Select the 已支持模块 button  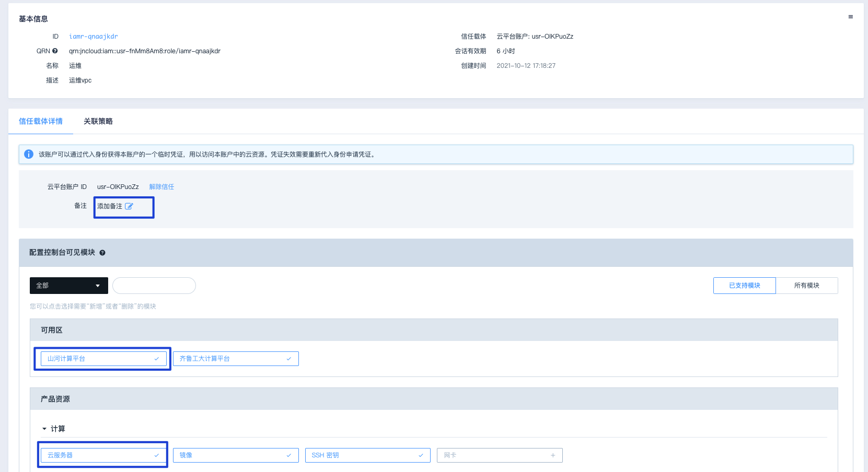745,286
